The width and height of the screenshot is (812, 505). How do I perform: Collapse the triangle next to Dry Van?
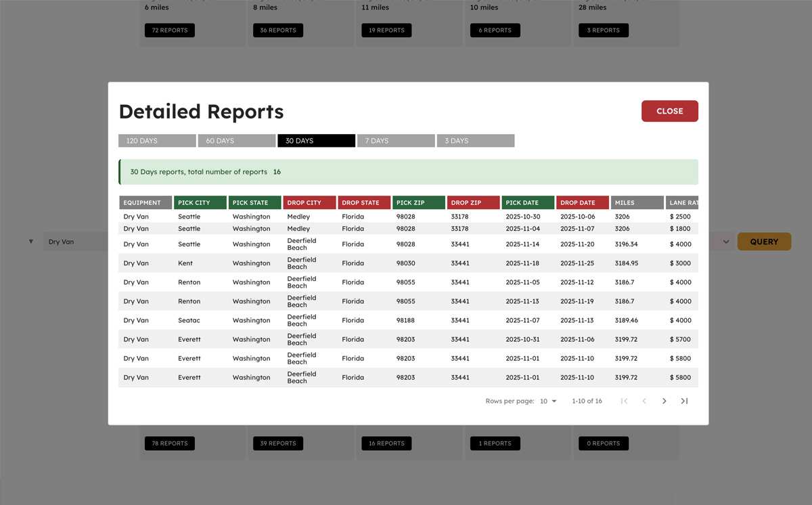tap(30, 242)
